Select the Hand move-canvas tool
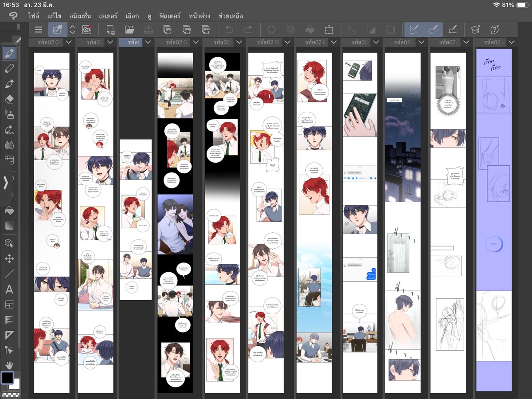Image resolution: width=532 pixels, height=399 pixels. click(9, 365)
